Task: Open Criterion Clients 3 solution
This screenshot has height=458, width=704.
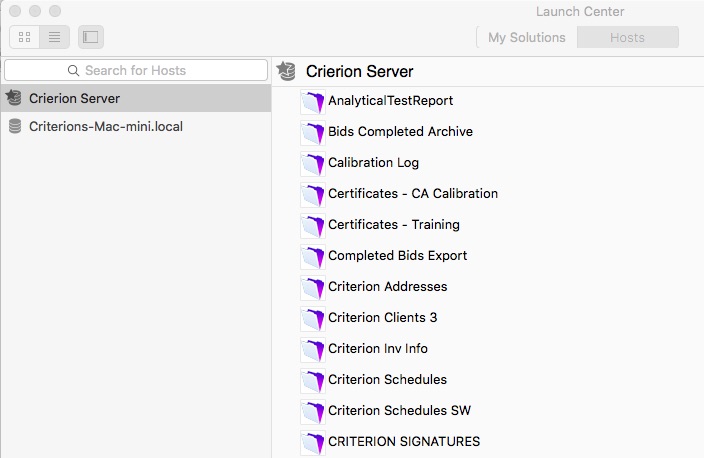Action: [x=383, y=317]
